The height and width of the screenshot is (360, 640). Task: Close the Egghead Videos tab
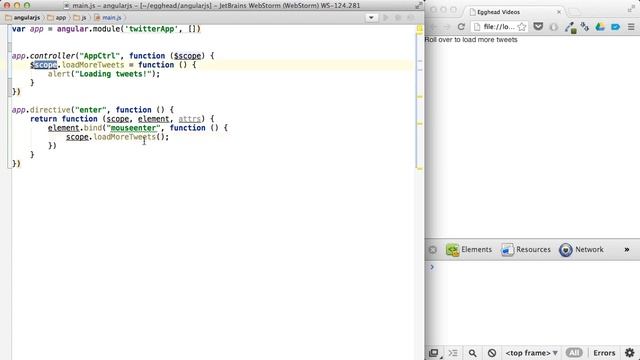pyautogui.click(x=559, y=12)
